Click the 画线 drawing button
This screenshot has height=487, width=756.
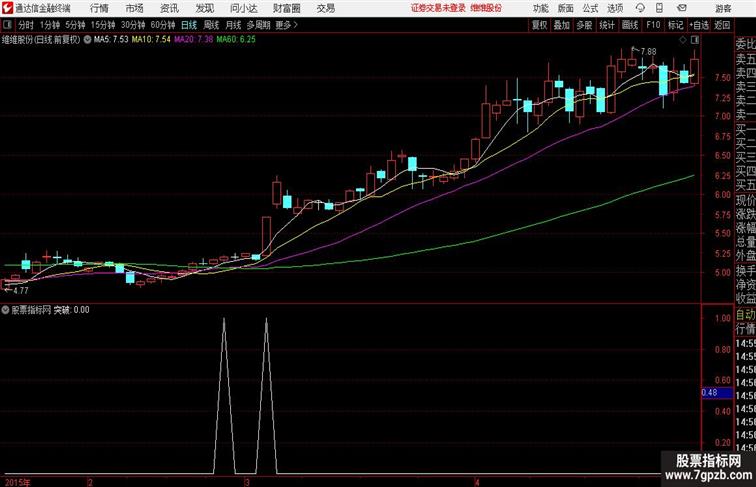(x=630, y=25)
